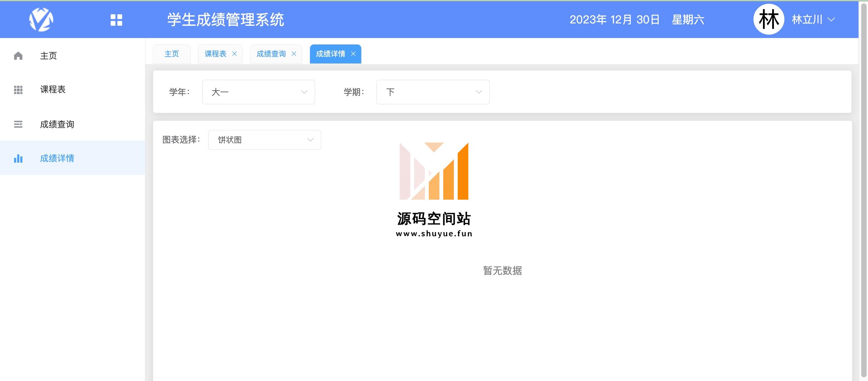Open the 林立川 user dropdown menu
This screenshot has height=381, width=868.
tap(813, 19)
